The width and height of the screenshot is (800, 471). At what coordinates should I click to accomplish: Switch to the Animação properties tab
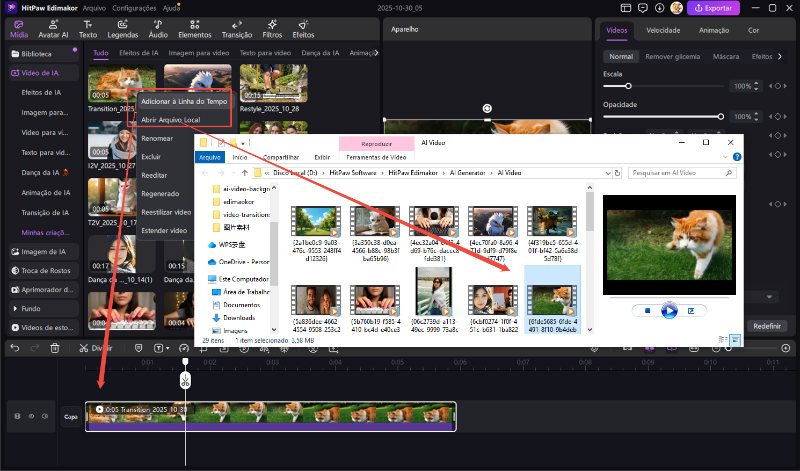(x=714, y=31)
